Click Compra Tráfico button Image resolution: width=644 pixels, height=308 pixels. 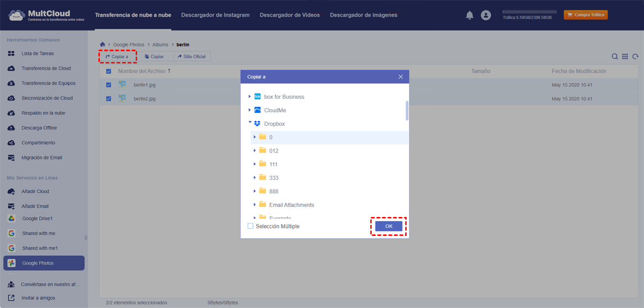click(586, 15)
